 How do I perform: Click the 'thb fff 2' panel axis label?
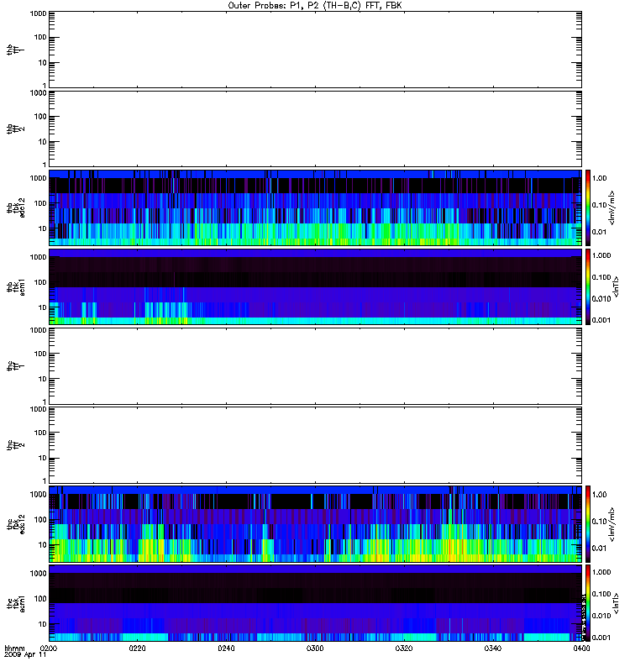(x=16, y=129)
